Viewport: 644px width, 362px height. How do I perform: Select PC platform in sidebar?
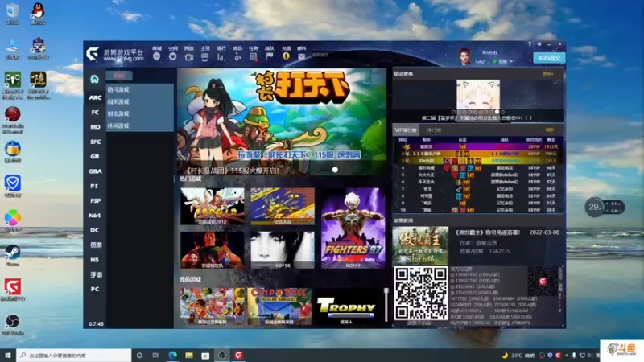[95, 289]
